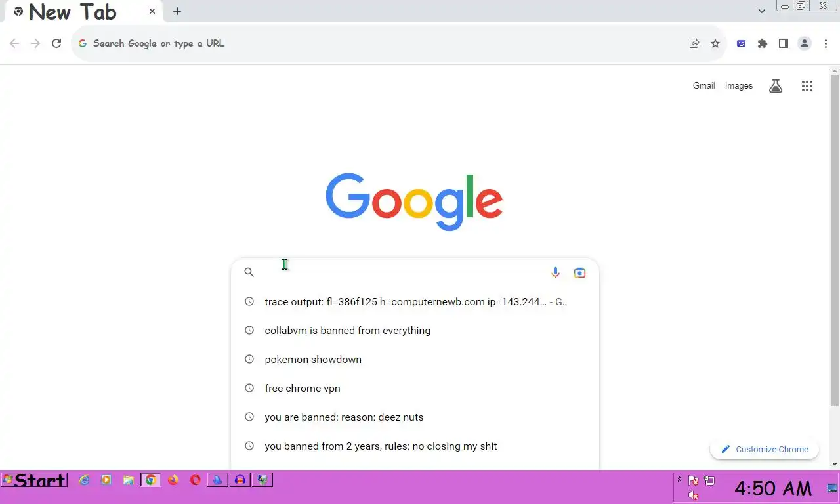Image resolution: width=840 pixels, height=504 pixels.
Task: Select suggestion 'trace output: fl=386f125'
Action: coord(415,302)
